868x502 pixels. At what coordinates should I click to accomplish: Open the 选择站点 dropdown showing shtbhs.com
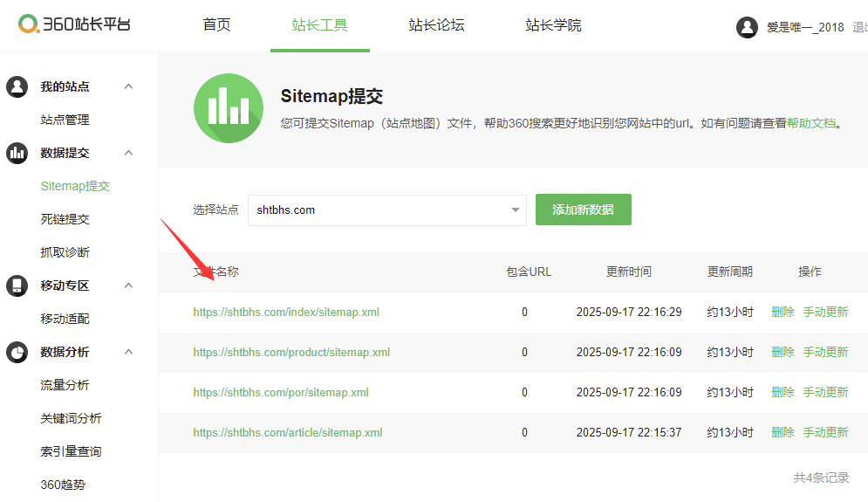point(387,210)
